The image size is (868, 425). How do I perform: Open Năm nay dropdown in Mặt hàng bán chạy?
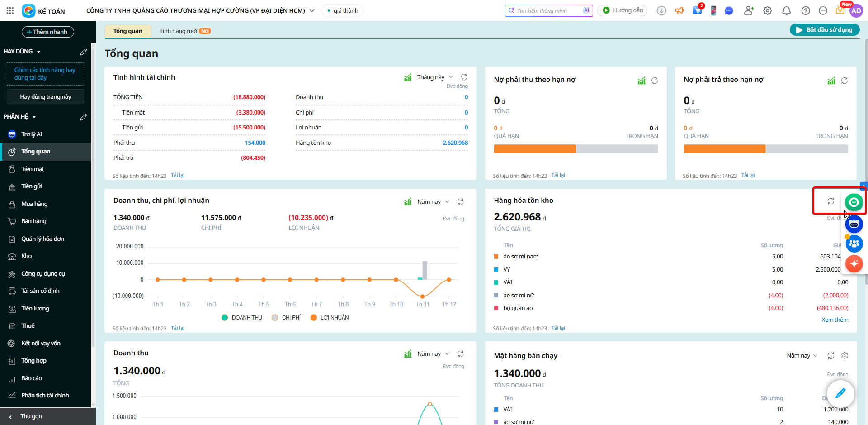tap(802, 356)
